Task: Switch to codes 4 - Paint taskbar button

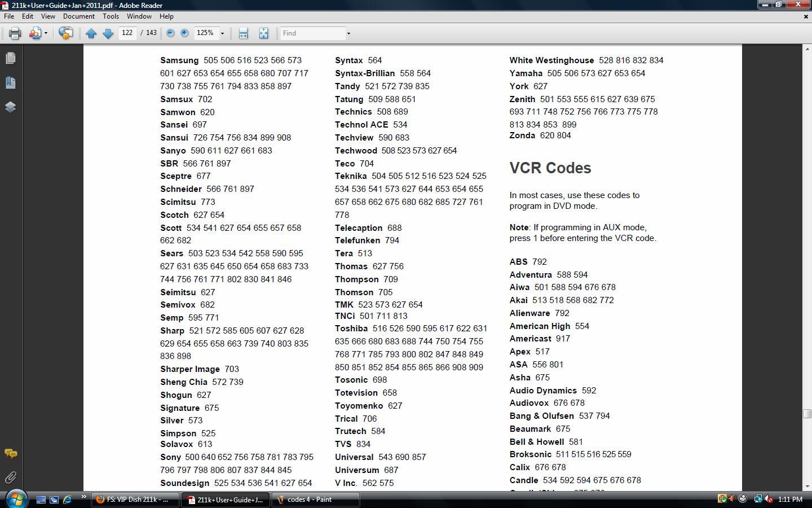Action: [316, 500]
